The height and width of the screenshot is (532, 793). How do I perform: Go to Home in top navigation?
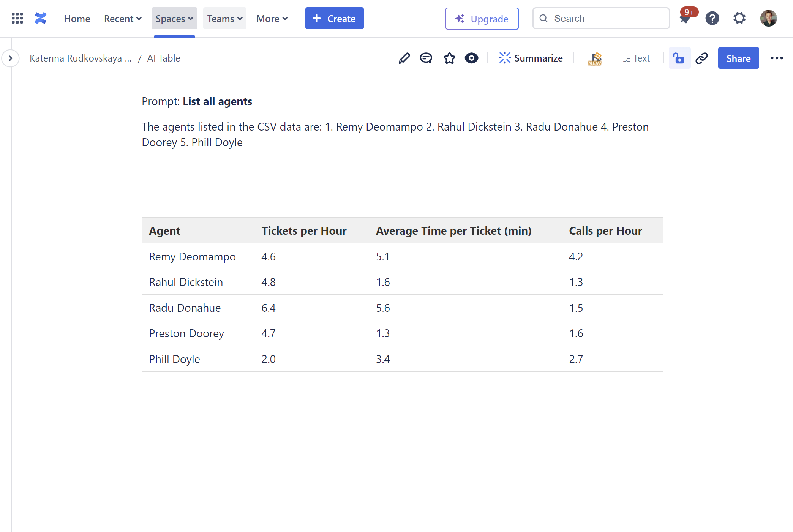click(77, 18)
